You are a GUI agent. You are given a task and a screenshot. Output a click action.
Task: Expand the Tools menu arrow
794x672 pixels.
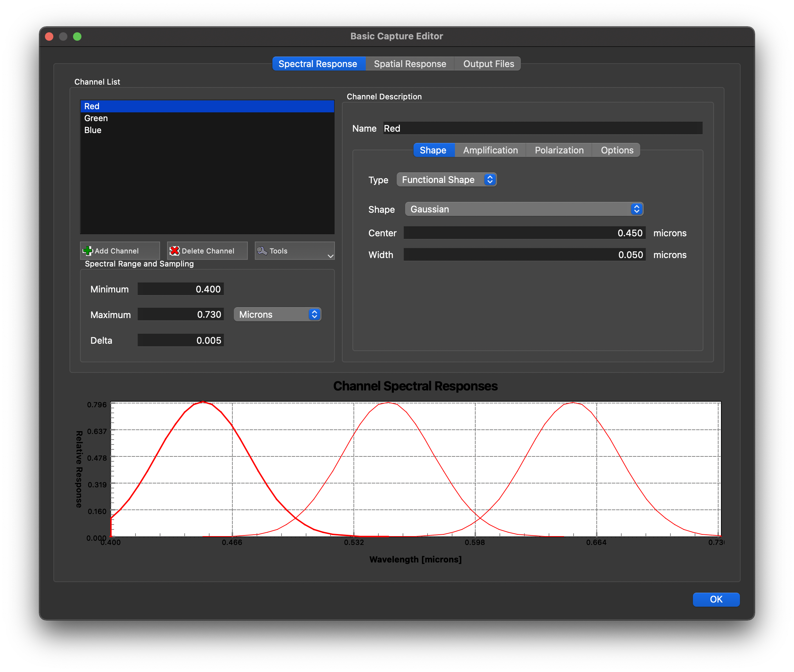point(330,256)
